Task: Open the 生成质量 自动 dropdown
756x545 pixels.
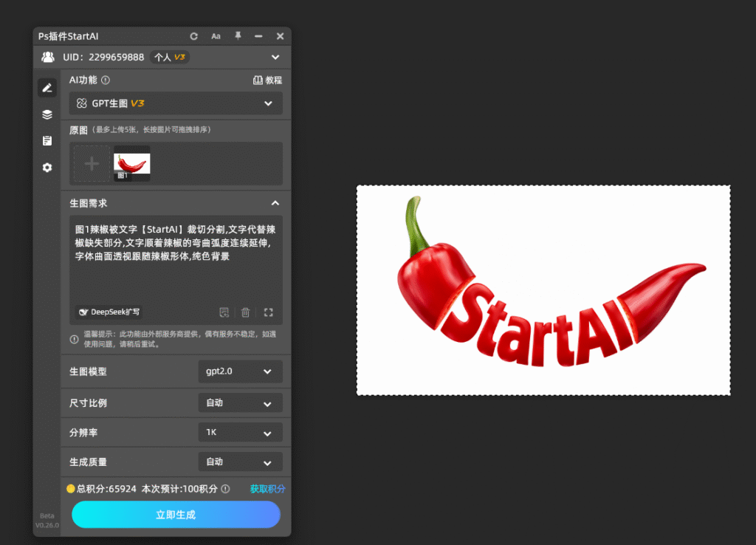Action: click(240, 462)
